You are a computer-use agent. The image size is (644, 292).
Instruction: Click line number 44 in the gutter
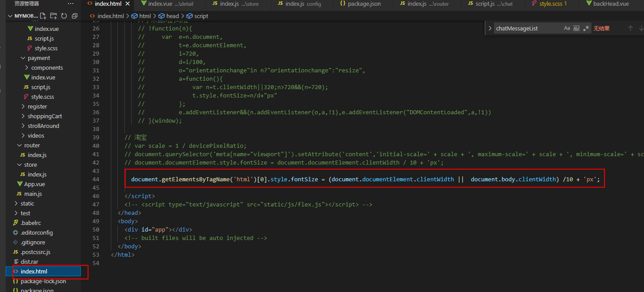[x=96, y=180]
